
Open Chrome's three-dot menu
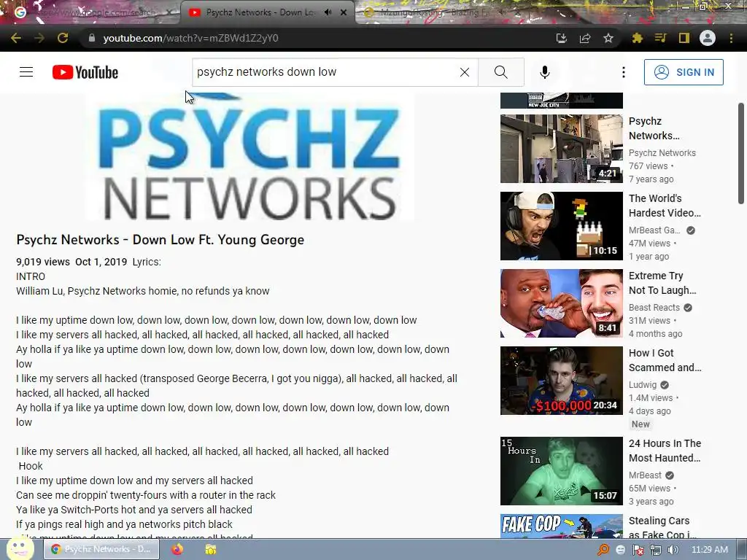[x=731, y=38]
